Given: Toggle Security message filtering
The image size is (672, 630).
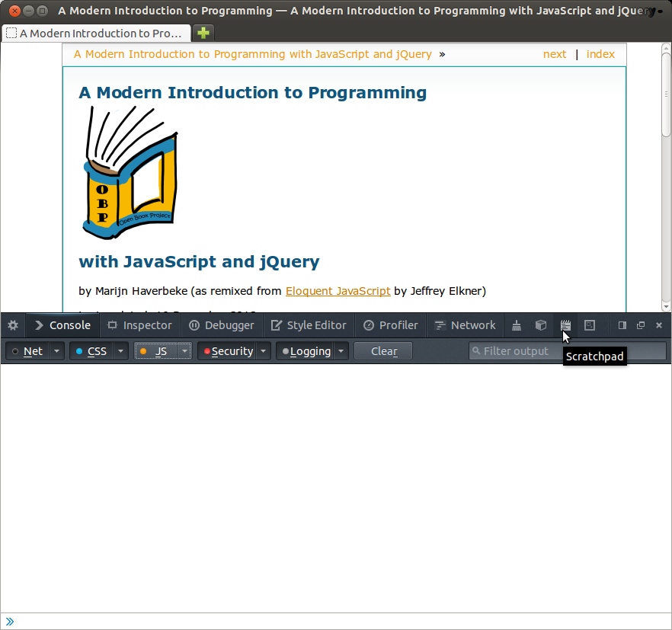Looking at the screenshot, I should (x=227, y=351).
